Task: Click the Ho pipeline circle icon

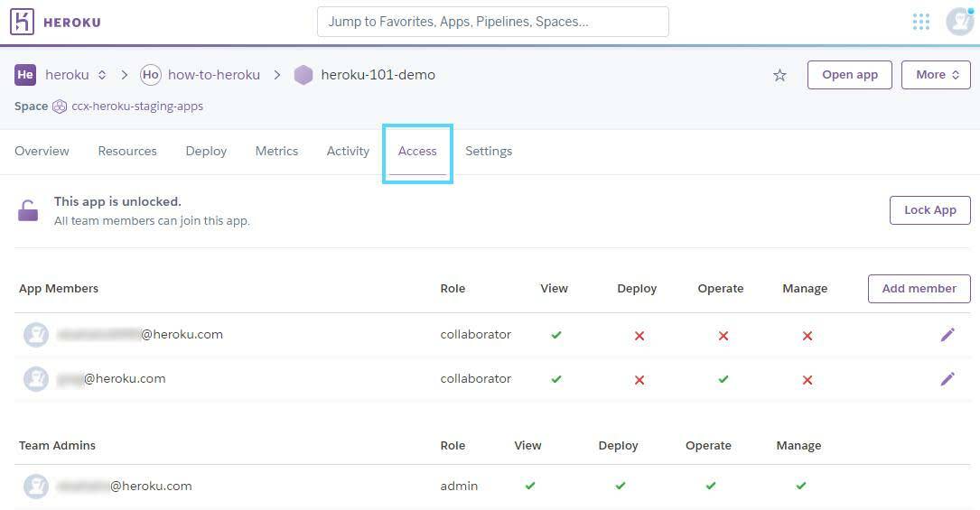Action: point(151,75)
